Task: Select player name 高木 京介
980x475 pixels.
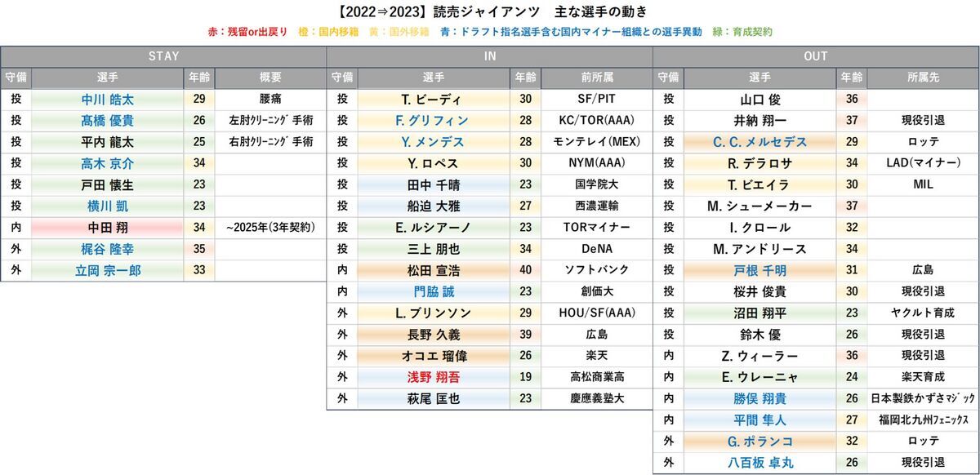Action: coord(108,163)
